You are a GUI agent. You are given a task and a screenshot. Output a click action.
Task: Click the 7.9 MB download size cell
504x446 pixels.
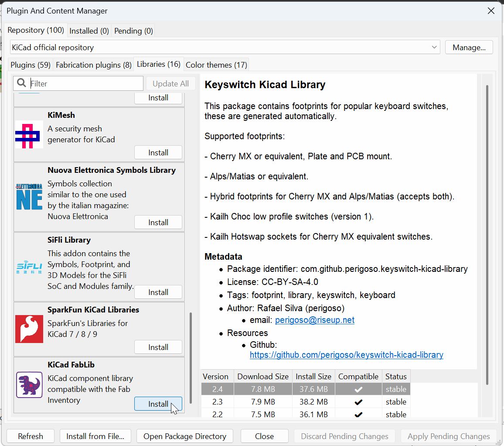(263, 401)
